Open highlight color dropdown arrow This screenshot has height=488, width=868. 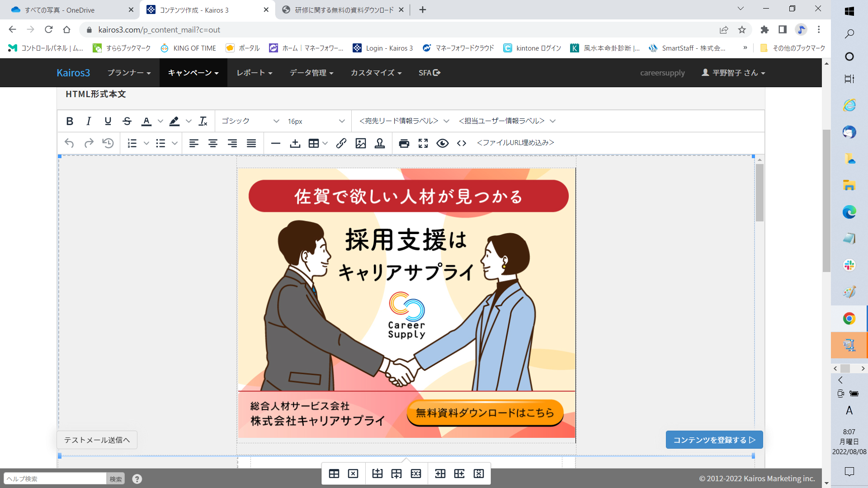[x=189, y=121]
